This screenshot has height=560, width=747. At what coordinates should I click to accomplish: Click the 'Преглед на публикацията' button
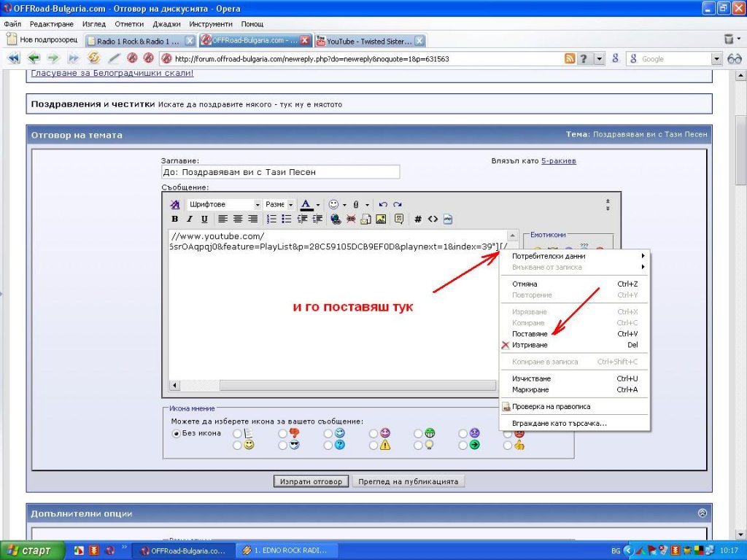[409, 481]
